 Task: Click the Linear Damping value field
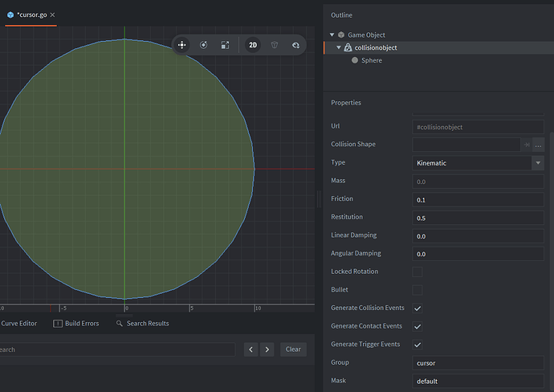click(478, 236)
